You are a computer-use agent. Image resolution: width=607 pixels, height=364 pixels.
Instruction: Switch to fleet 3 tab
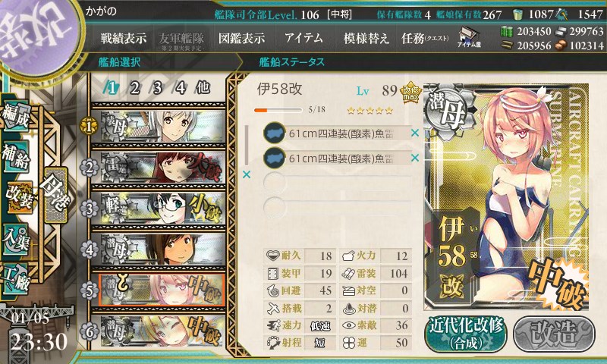click(157, 88)
